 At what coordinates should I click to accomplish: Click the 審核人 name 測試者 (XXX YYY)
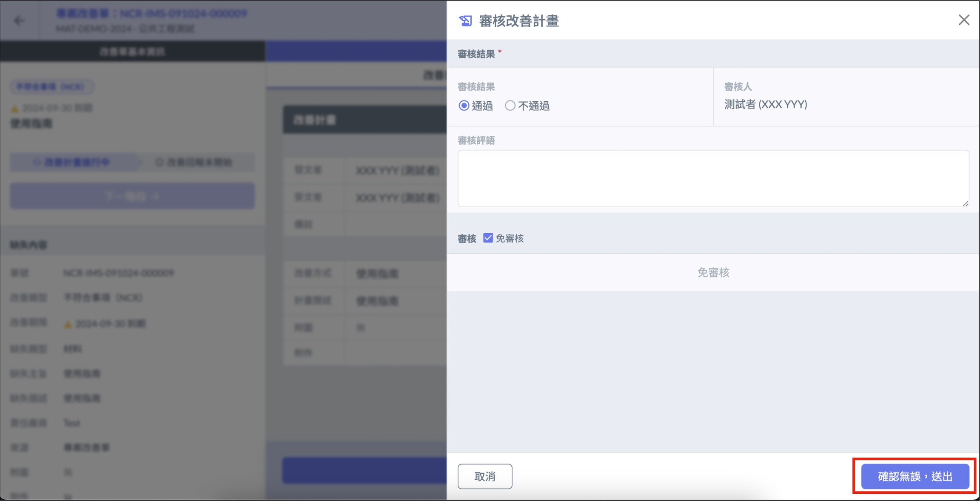(765, 105)
